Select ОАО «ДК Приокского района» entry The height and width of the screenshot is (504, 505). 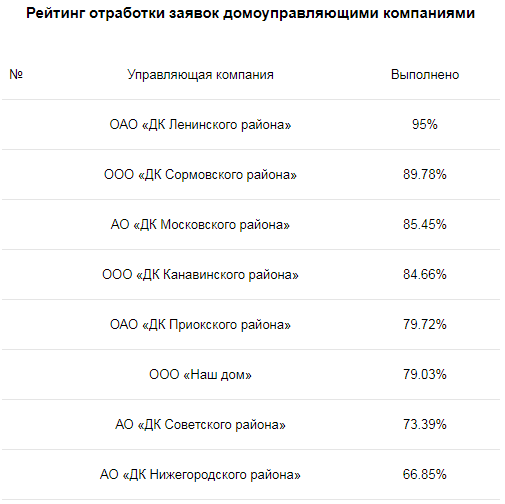(200, 325)
